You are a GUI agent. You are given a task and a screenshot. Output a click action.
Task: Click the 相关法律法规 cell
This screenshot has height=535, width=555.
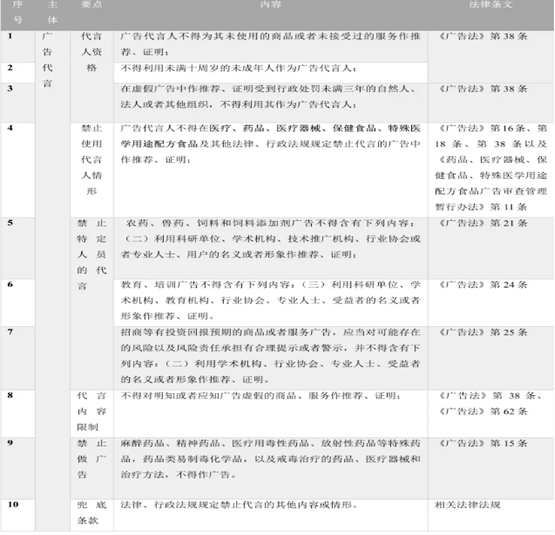(x=468, y=505)
